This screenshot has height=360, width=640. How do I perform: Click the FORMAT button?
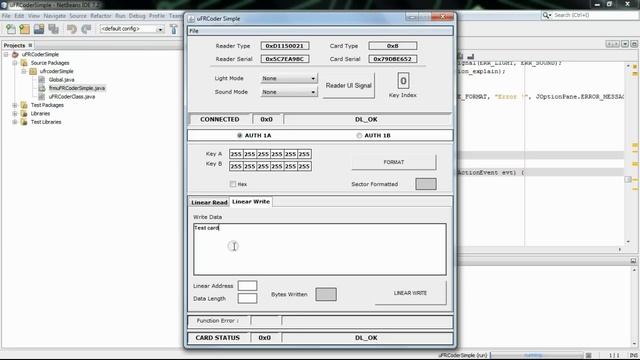pos(394,162)
